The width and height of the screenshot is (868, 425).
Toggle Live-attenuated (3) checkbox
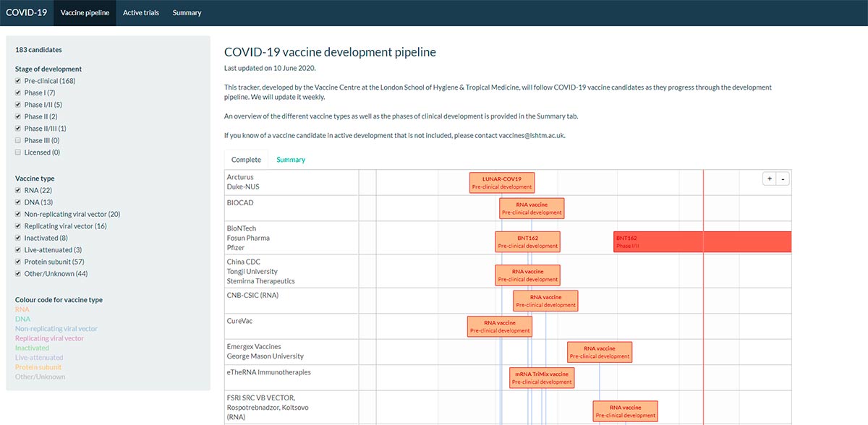point(18,250)
